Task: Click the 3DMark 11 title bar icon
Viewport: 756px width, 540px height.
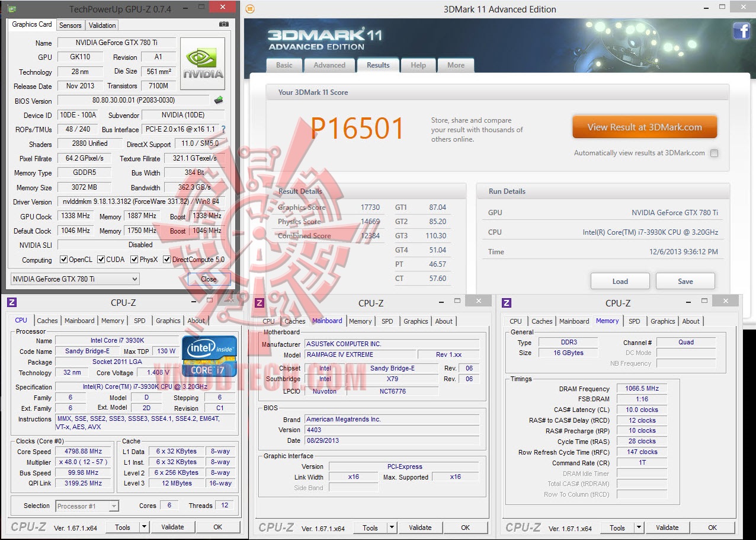Action: (249, 9)
